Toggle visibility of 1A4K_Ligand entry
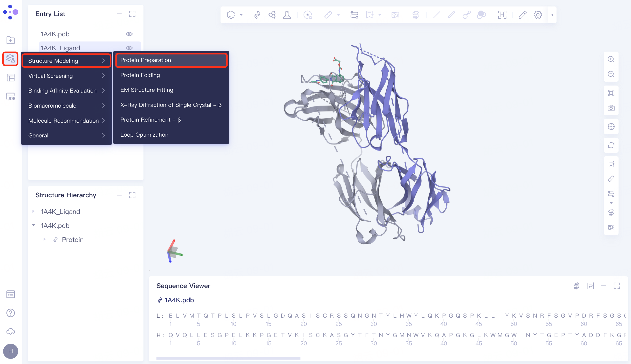Image resolution: width=631 pixels, height=364 pixels. pos(129,48)
